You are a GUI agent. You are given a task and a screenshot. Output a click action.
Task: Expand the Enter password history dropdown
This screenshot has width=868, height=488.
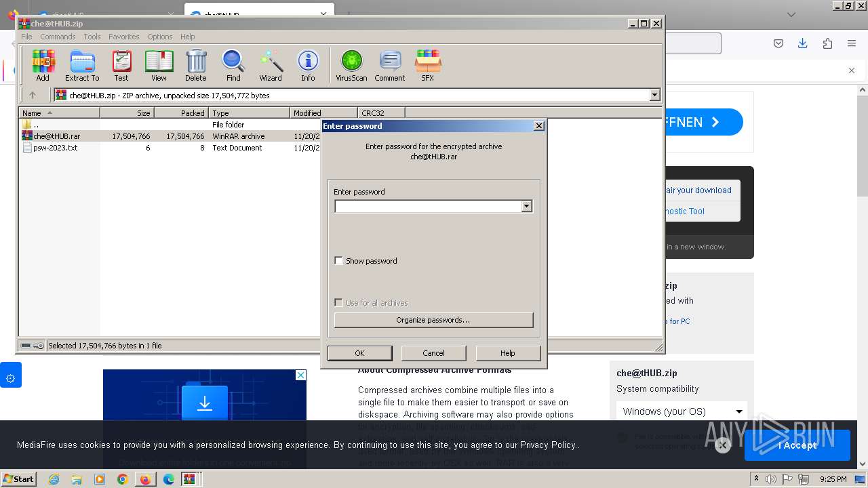pyautogui.click(x=526, y=206)
